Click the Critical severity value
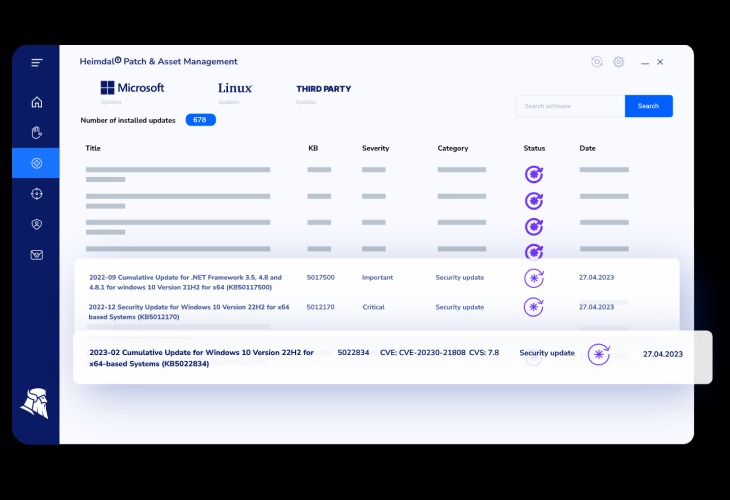 pos(373,307)
